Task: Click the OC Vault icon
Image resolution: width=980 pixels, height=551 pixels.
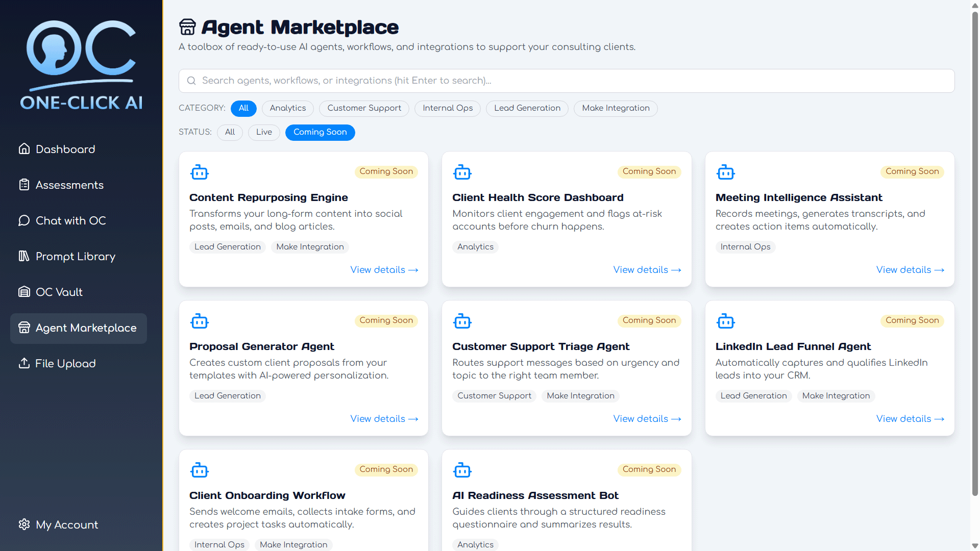Action: pos(24,292)
